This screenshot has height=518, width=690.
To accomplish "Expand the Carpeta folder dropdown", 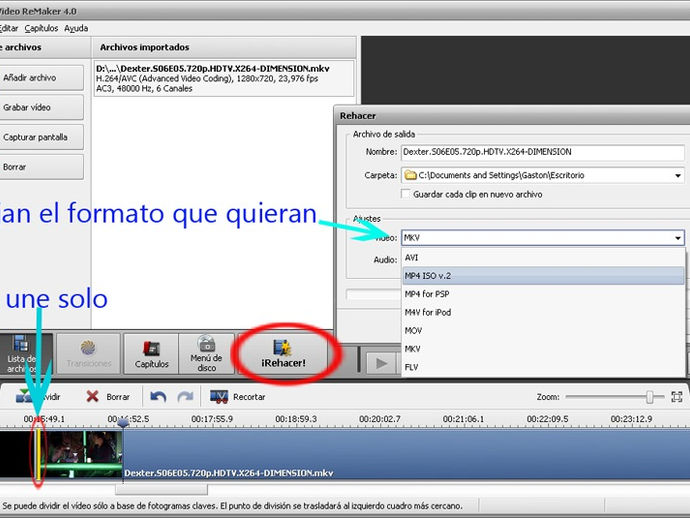I will tap(678, 176).
